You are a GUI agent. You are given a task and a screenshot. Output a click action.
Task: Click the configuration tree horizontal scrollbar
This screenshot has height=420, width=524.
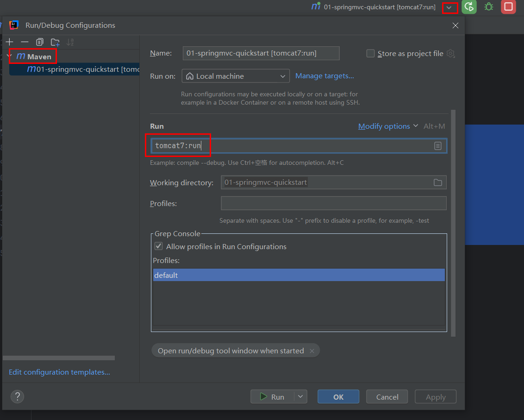(59, 358)
